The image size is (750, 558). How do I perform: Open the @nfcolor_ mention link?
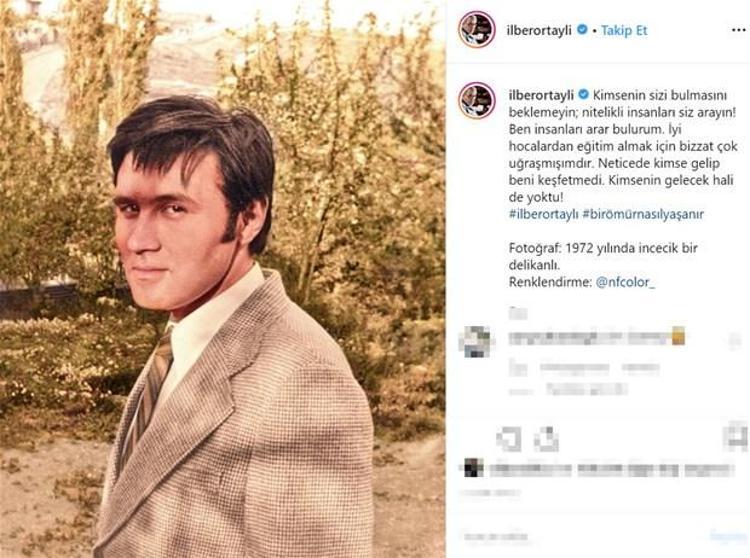[x=626, y=282]
